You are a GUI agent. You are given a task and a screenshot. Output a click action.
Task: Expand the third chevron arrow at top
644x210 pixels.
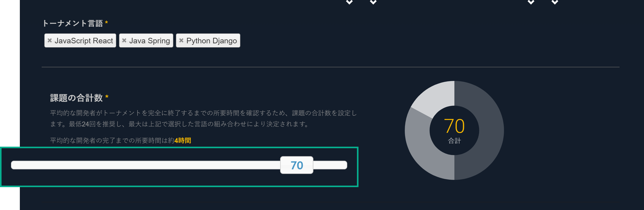point(531,2)
